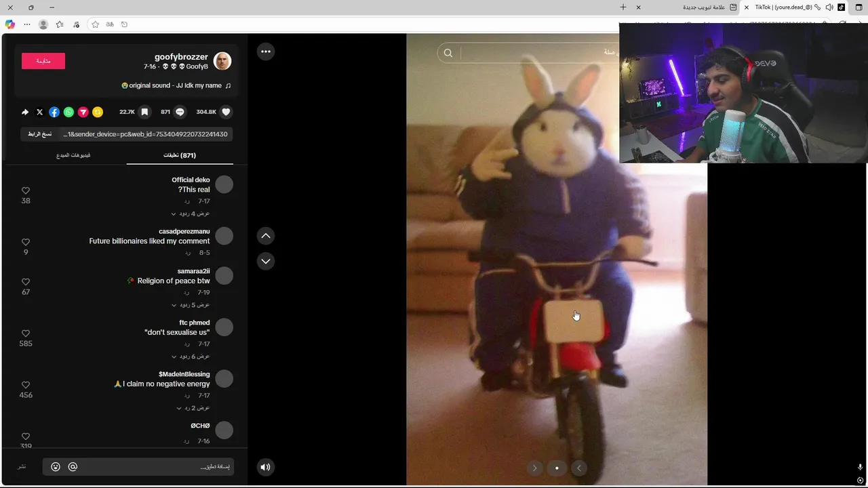This screenshot has height=488, width=868.
Task: Select "don't sexualise us" comment text
Action: click(x=177, y=332)
